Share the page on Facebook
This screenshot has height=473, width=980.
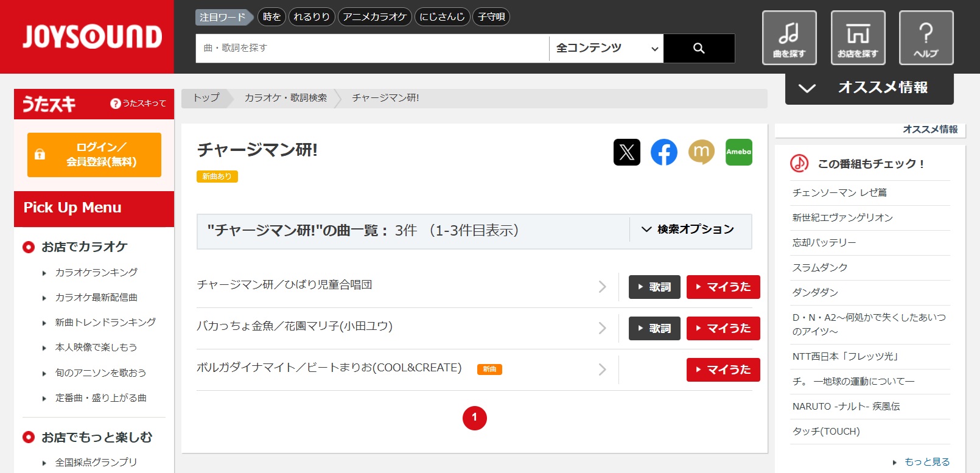tap(663, 152)
